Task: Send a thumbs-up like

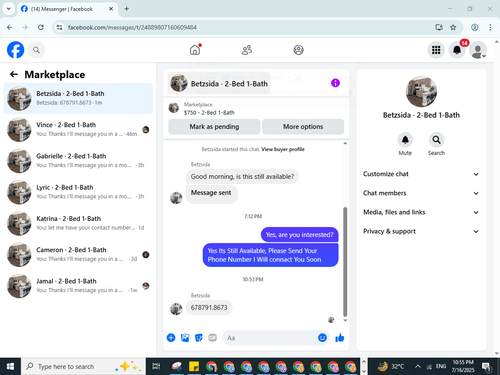Action: [x=339, y=338]
